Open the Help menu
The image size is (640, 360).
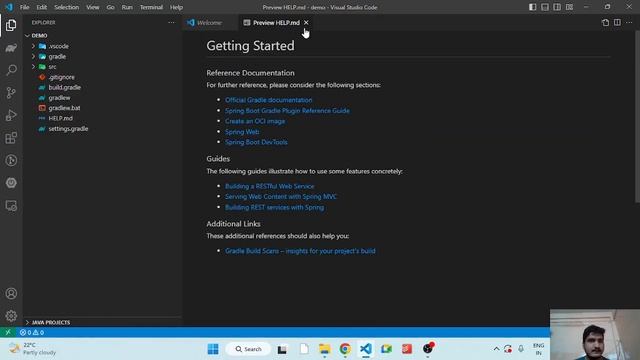point(176,7)
